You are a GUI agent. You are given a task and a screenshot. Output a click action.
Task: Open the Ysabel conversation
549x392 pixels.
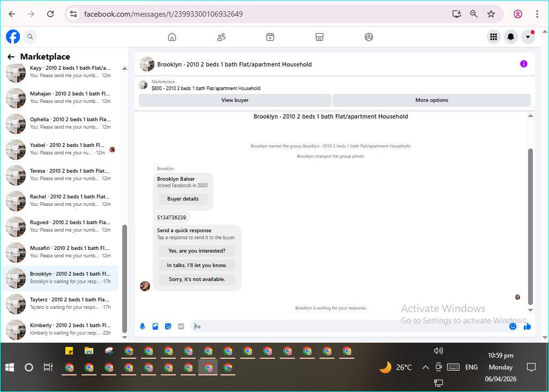(x=60, y=149)
